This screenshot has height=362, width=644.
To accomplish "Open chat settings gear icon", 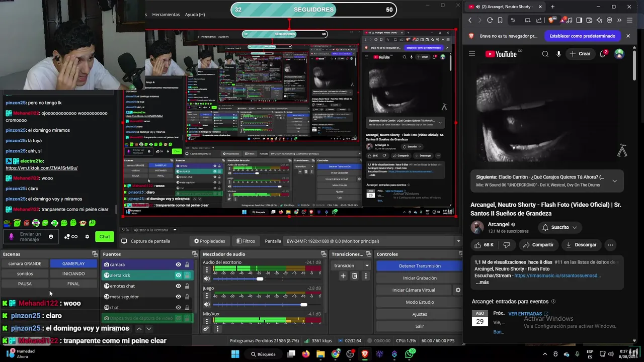I will tap(87, 237).
